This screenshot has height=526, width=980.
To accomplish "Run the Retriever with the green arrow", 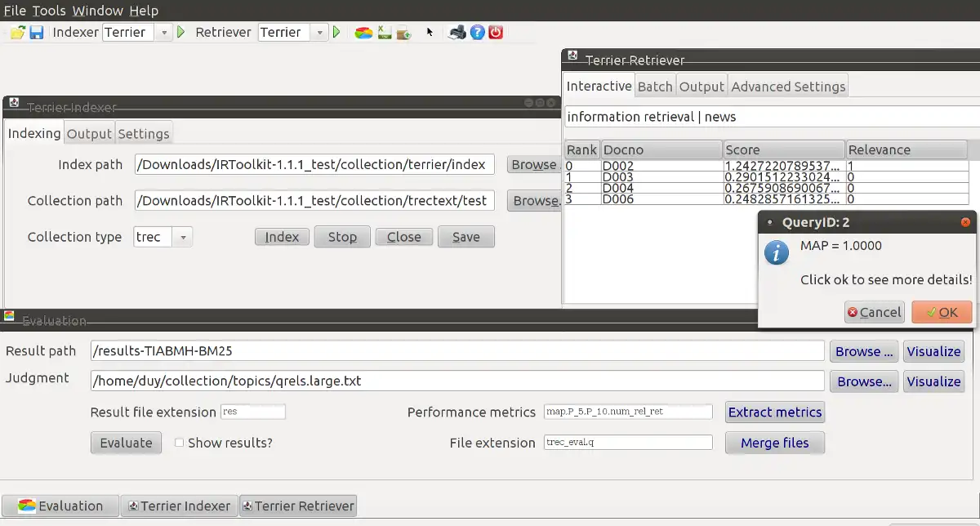I will (336, 33).
